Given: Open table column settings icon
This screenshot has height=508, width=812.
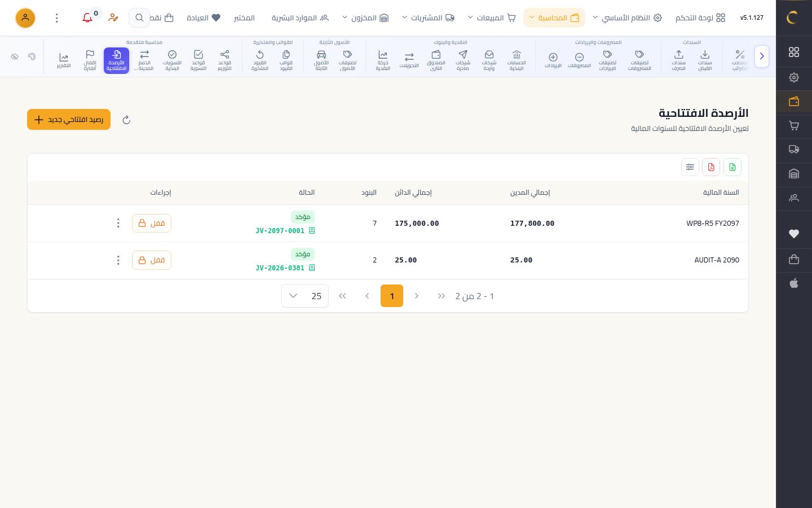Looking at the screenshot, I should tap(690, 167).
